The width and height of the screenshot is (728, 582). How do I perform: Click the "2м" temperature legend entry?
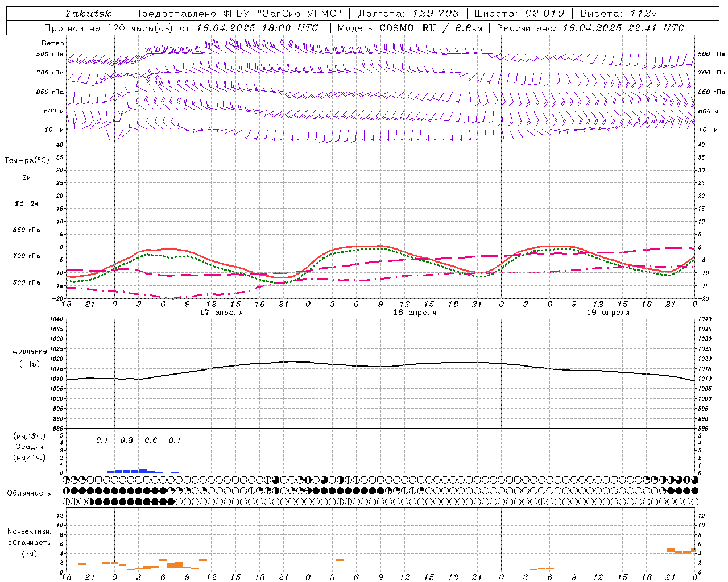[x=27, y=177]
